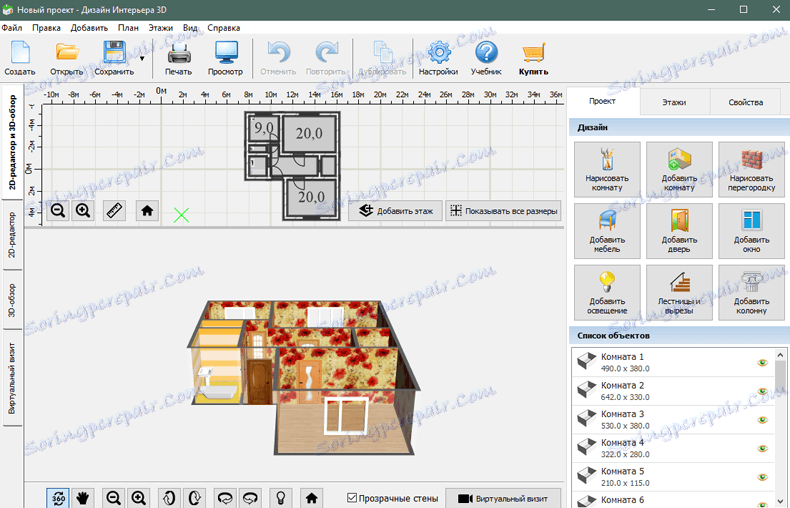Open Добавить мебель tool

click(x=607, y=231)
